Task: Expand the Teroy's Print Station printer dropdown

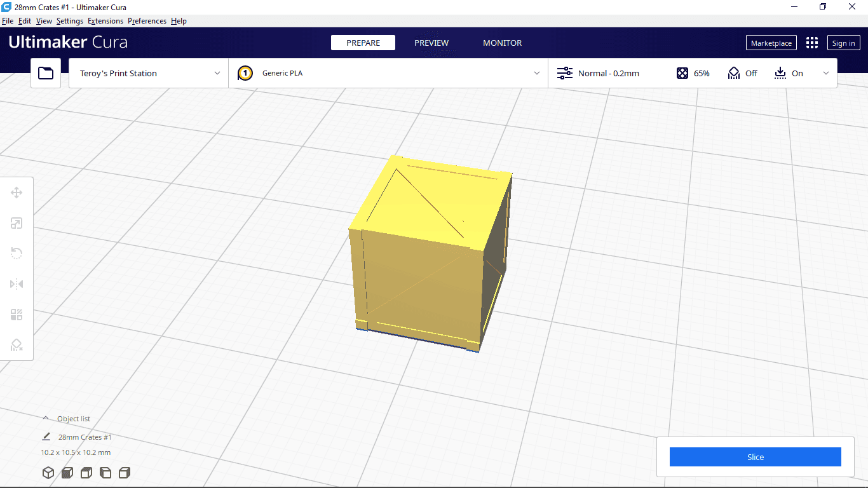Action: point(149,73)
